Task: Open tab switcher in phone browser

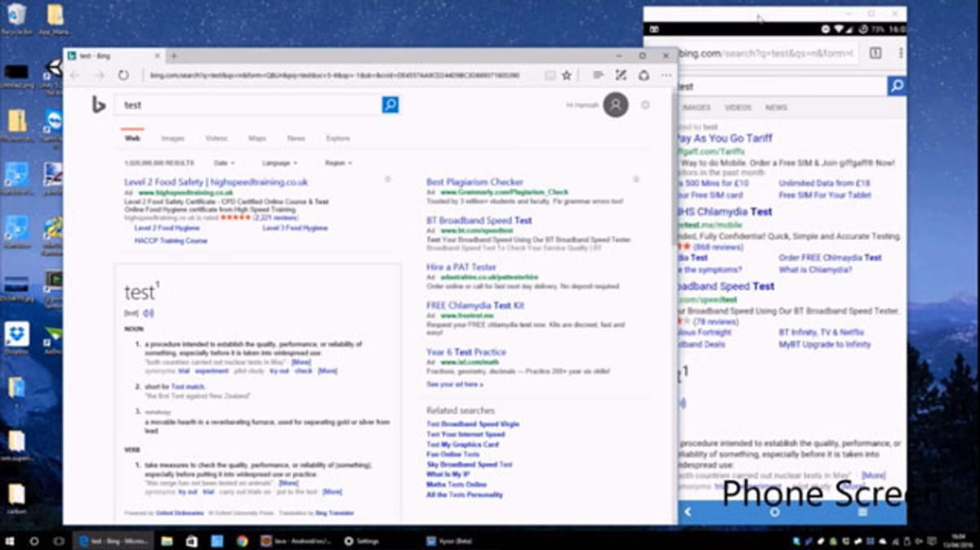Action: tap(875, 53)
